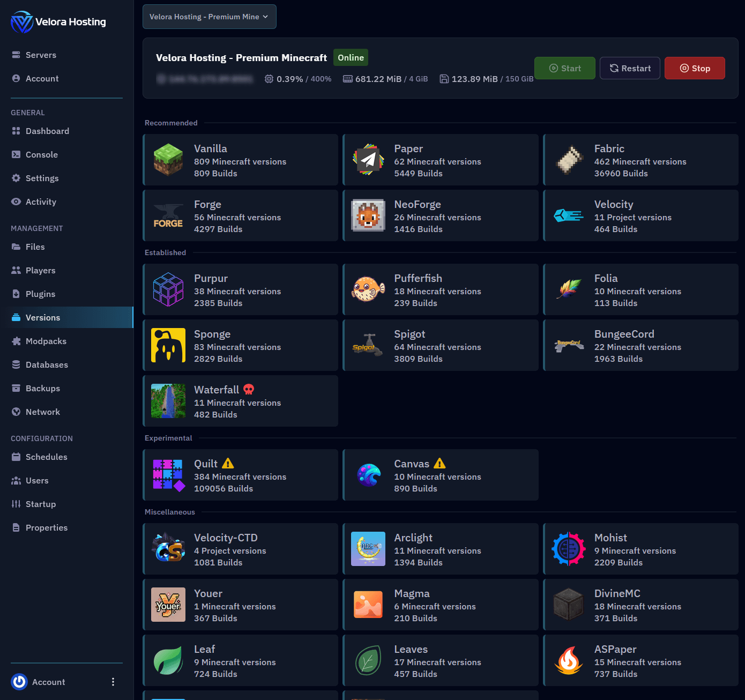Image resolution: width=745 pixels, height=700 pixels.
Task: Open Backups from the Management section
Action: click(x=42, y=389)
